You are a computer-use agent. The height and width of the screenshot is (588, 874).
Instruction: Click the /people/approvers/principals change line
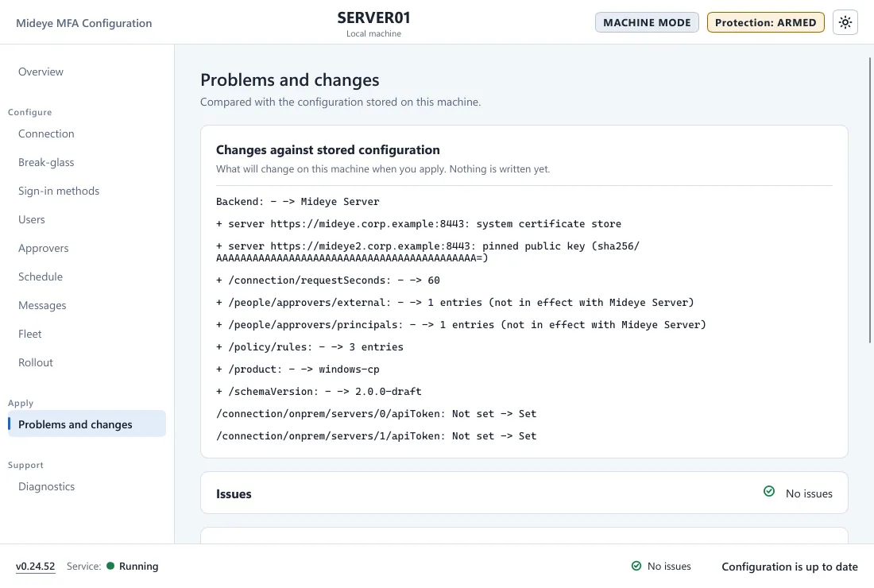click(x=461, y=325)
